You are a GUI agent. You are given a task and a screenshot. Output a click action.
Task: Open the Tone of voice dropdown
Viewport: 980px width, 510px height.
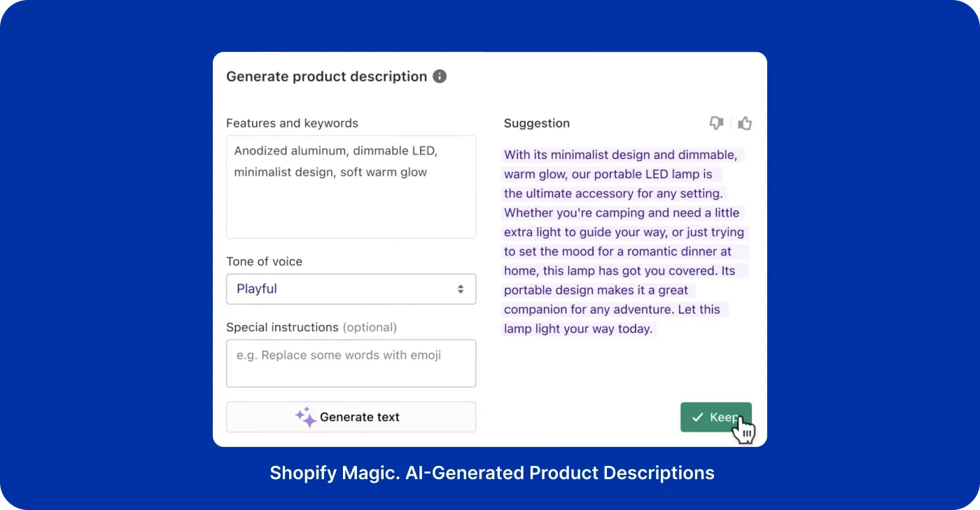[351, 289]
